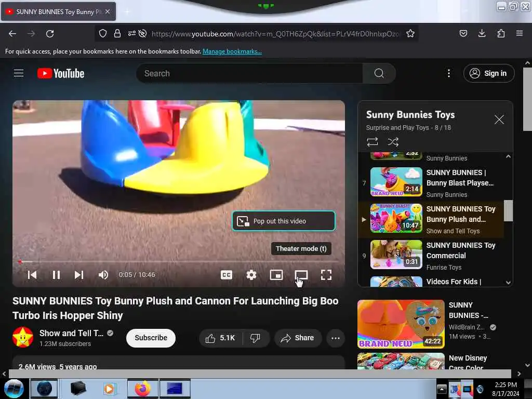The image size is (532, 399).
Task: Click the Manage bookmarks link
Action: [x=232, y=51]
